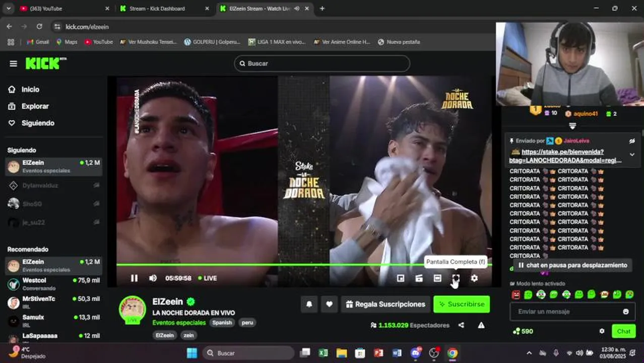This screenshot has height=363, width=644.
Task: Resume chat via 'chat en pausa' banner
Action: (572, 265)
